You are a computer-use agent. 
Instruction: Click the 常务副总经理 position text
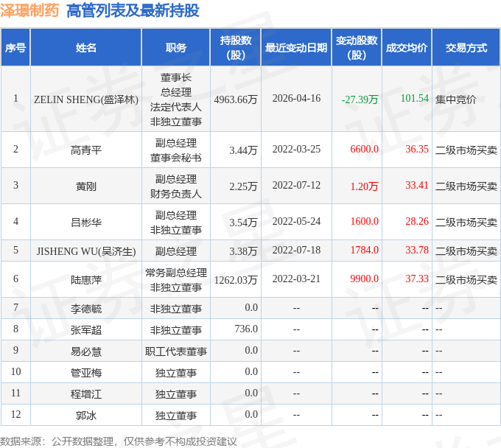(x=176, y=273)
